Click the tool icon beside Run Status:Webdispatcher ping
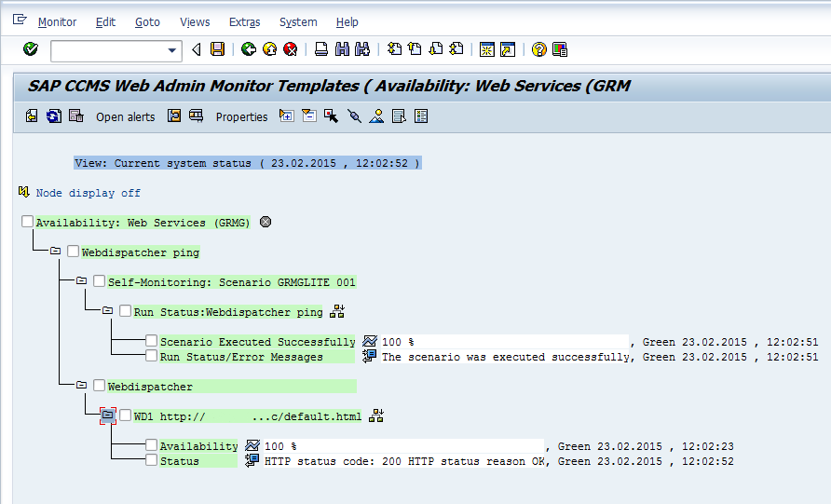Screen dimensions: 831x504 [x=337, y=311]
